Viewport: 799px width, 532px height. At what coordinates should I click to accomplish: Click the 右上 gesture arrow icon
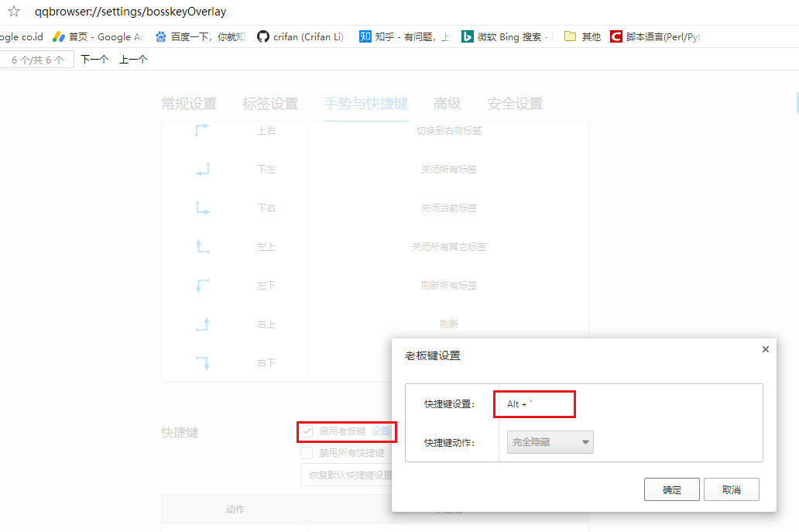pos(202,324)
